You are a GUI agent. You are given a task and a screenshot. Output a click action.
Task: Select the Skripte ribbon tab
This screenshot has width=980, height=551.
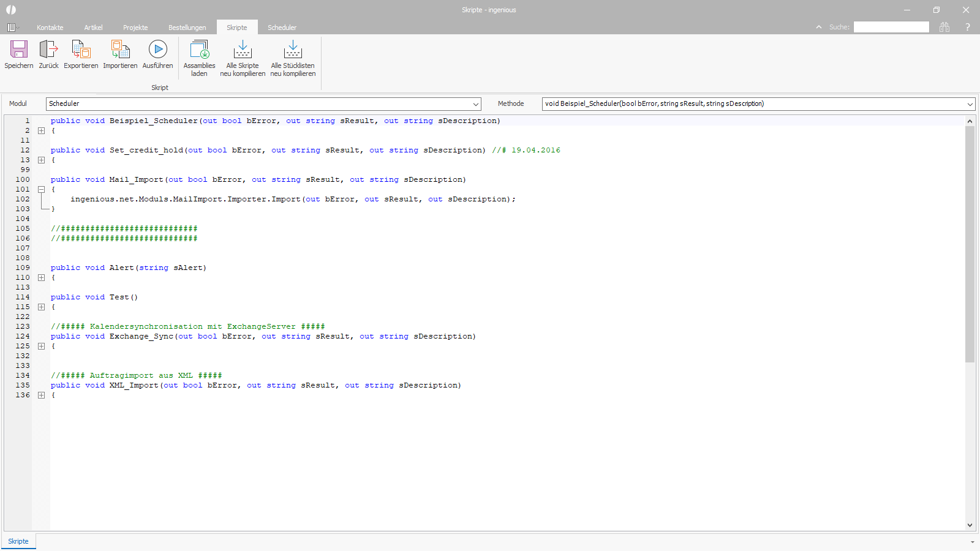pyautogui.click(x=237, y=28)
